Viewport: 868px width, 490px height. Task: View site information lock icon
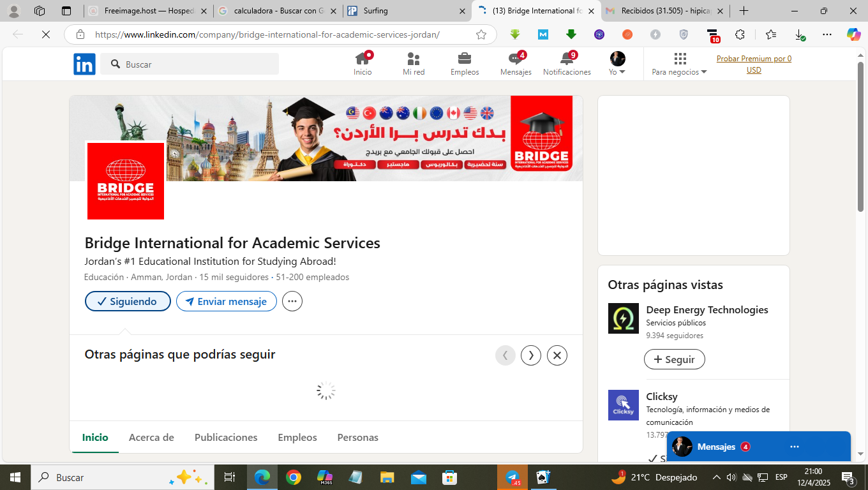(80, 34)
